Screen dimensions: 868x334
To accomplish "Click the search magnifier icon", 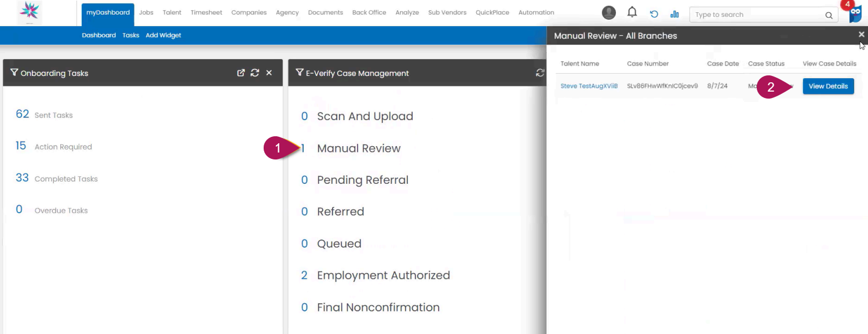I will [829, 15].
